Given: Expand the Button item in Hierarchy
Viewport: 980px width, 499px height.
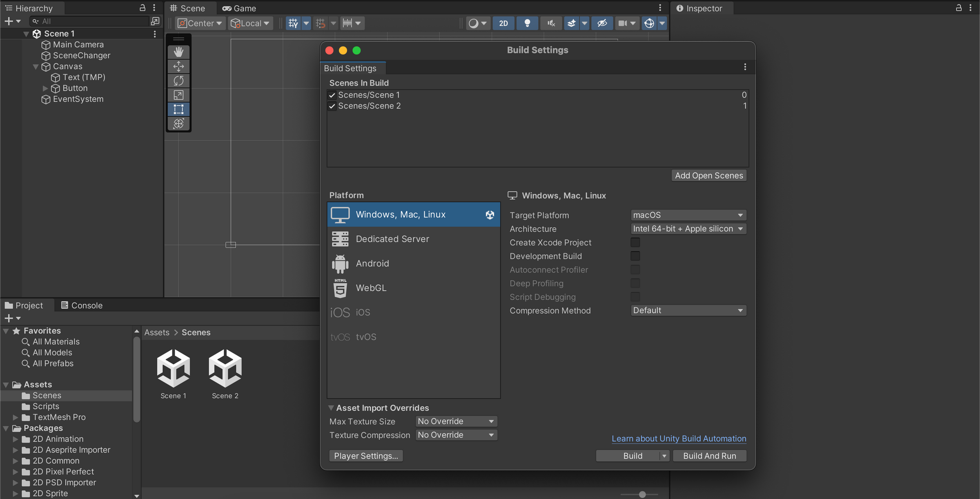Looking at the screenshot, I should 45,88.
